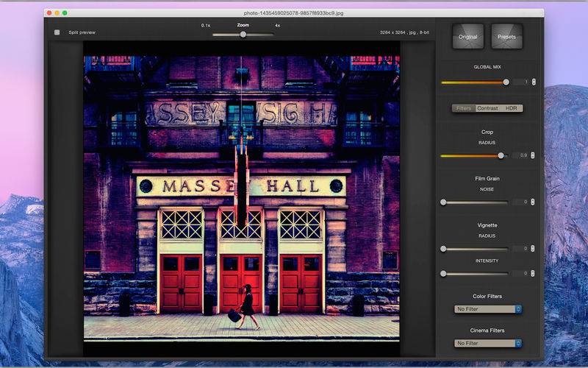588x368 pixels.
Task: Click the Vignette Radius value field
Action: pyautogui.click(x=520, y=249)
